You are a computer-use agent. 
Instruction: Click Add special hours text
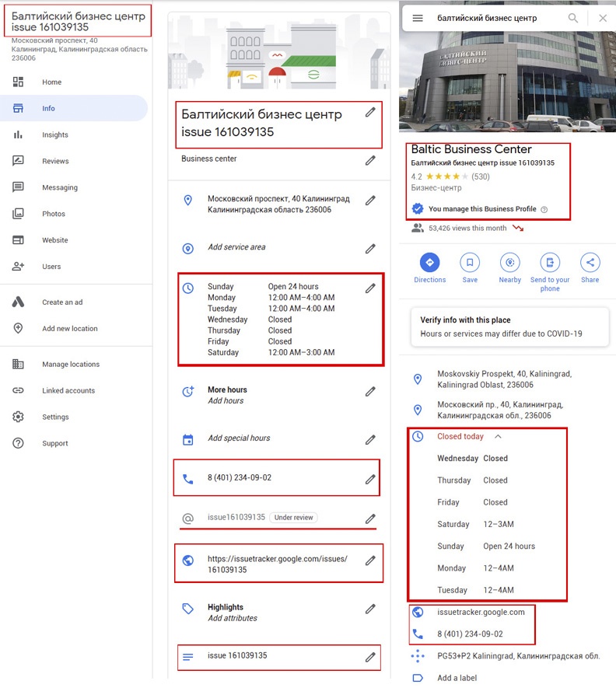point(239,438)
